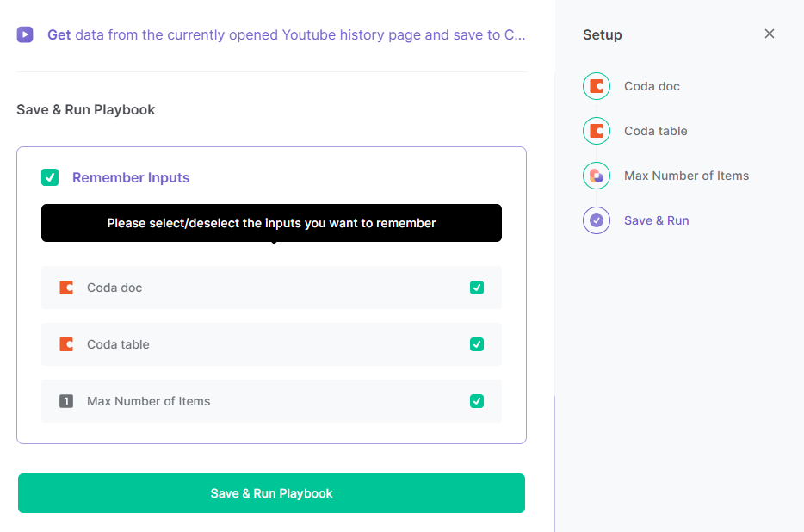The width and height of the screenshot is (804, 532).
Task: Click the Remember Inputs label
Action: click(131, 177)
